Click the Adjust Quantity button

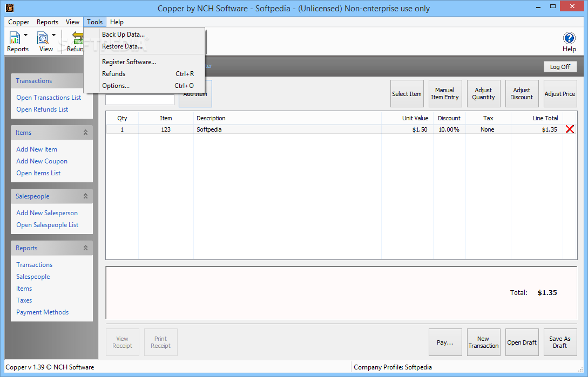(x=483, y=94)
